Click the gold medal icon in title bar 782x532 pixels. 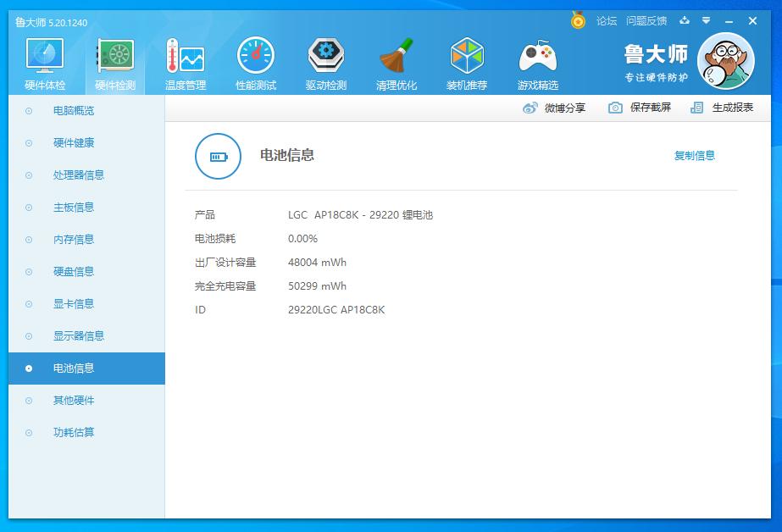coord(578,20)
